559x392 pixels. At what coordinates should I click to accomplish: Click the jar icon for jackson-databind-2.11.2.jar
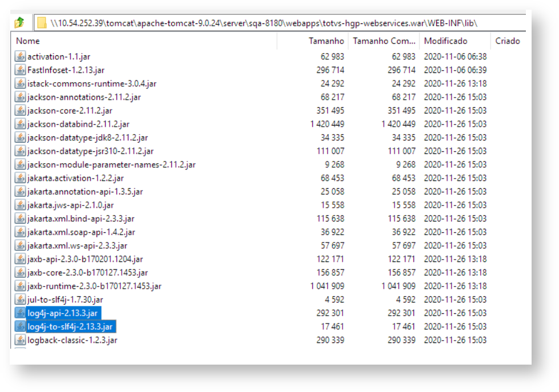tap(20, 124)
